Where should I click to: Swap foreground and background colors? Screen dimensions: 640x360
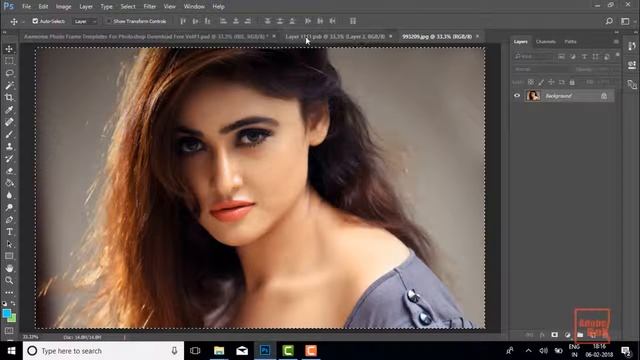click(x=13, y=303)
